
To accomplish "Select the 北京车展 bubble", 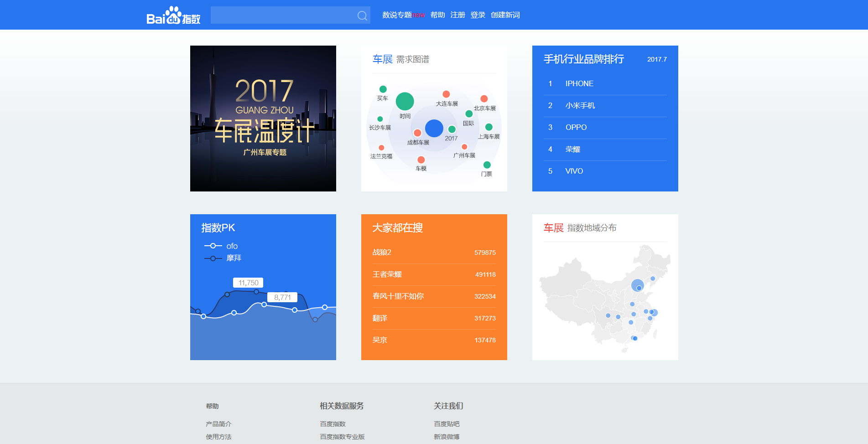I will pyautogui.click(x=484, y=99).
